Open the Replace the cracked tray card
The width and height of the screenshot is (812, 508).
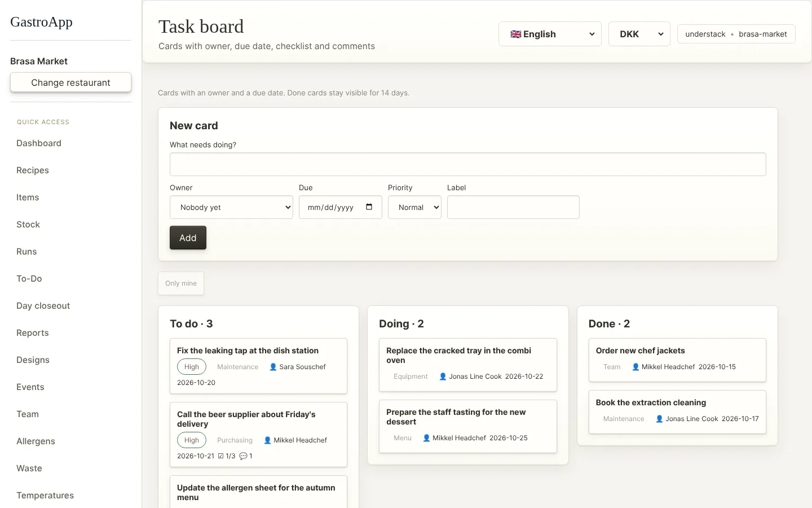[467, 365]
